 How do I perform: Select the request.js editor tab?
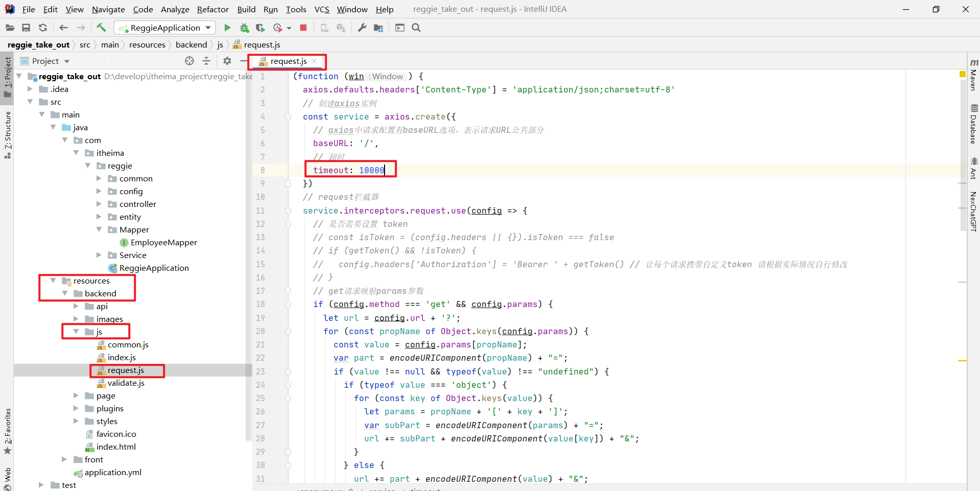(x=289, y=61)
